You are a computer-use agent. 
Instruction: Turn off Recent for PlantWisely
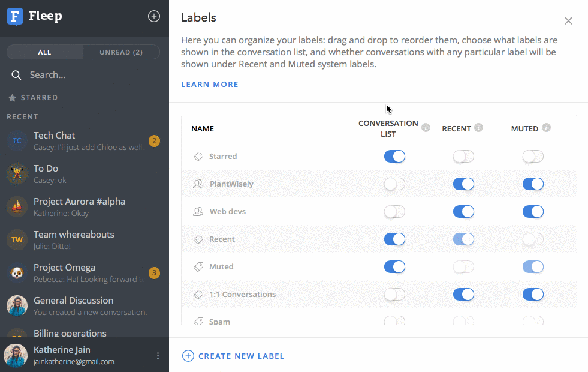463,184
